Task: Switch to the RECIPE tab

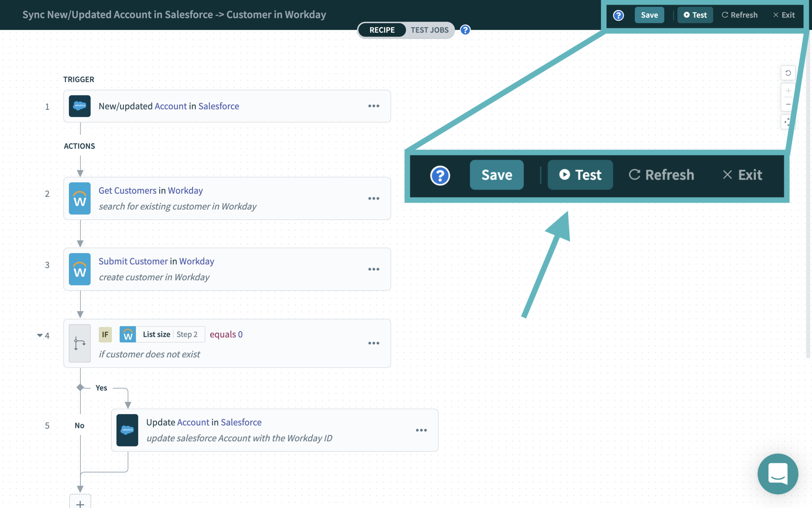Action: tap(382, 30)
